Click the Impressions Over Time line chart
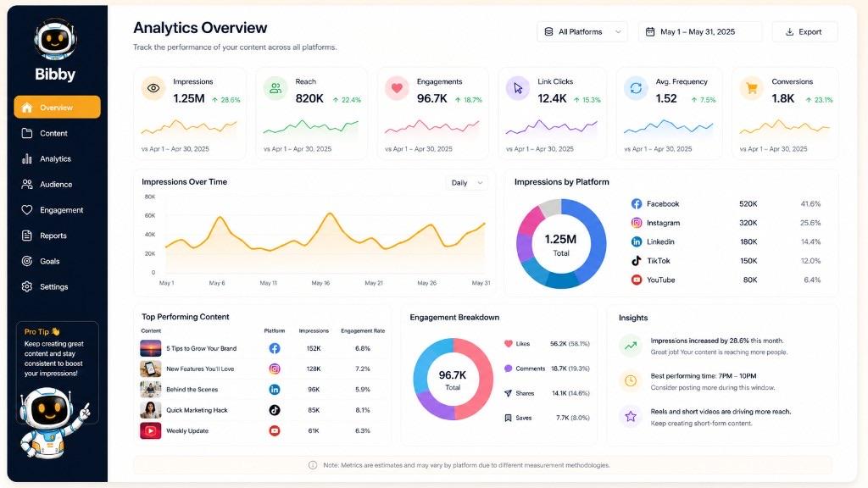Viewport: 868px width, 488px height. point(325,236)
